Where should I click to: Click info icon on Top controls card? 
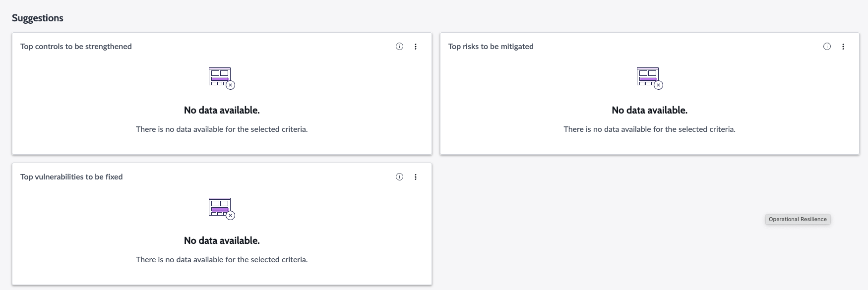pos(399,47)
